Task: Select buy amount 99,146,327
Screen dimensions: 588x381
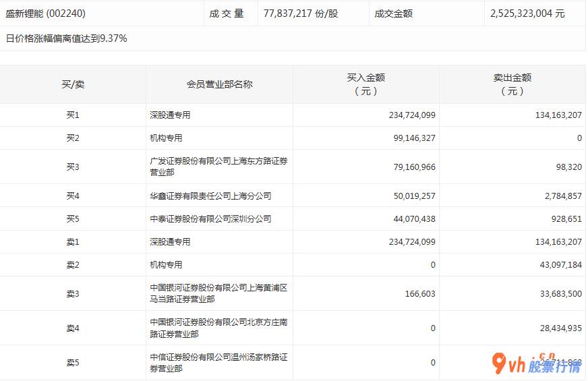Action: [x=415, y=138]
